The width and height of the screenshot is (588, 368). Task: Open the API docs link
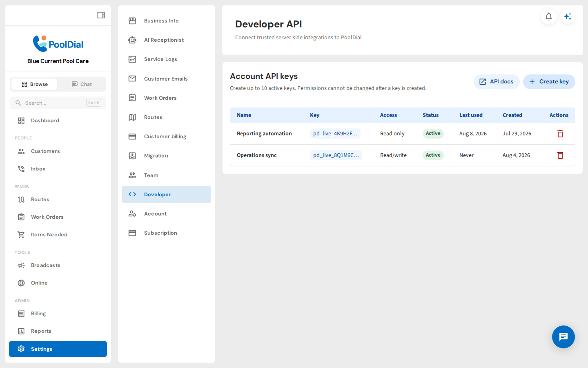point(497,82)
